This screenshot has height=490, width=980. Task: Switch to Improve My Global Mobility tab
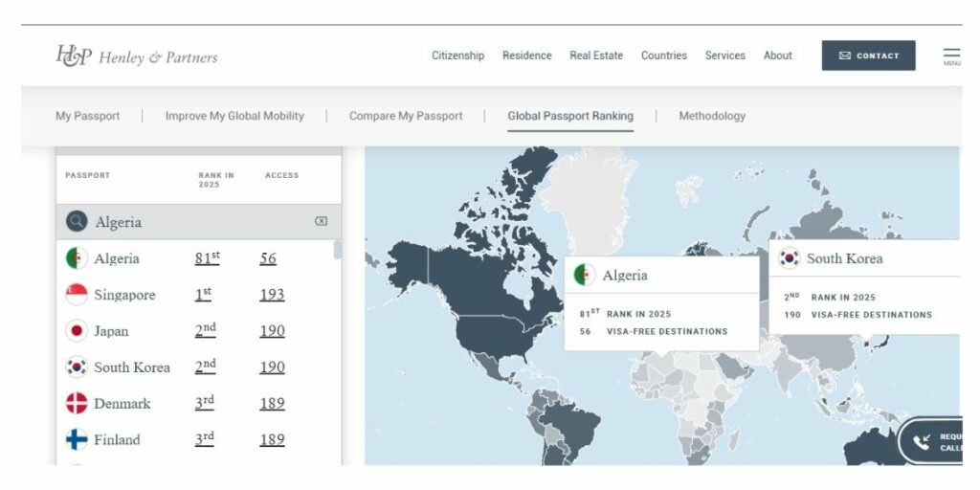click(x=234, y=116)
